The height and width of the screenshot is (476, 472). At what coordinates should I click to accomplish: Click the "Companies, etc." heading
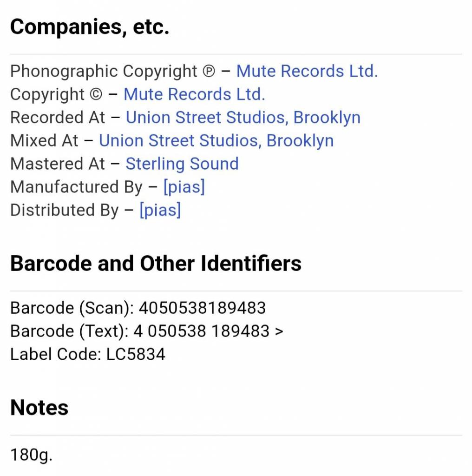90,27
